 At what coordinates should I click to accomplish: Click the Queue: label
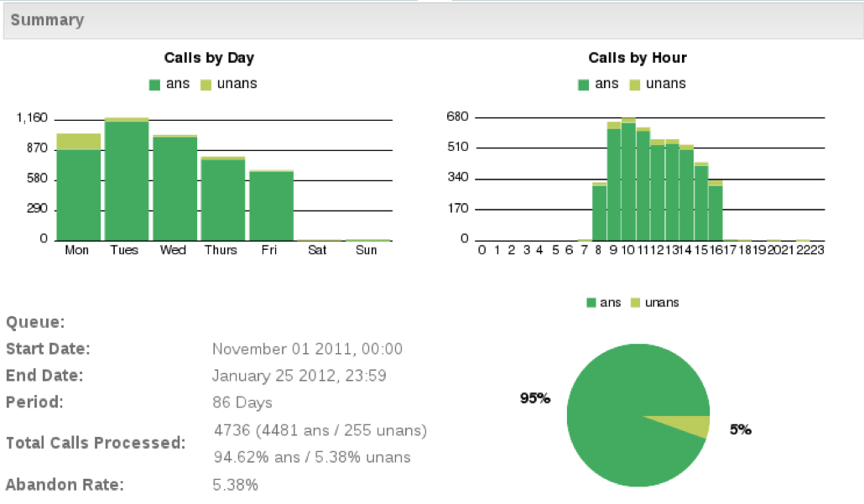[x=35, y=322]
